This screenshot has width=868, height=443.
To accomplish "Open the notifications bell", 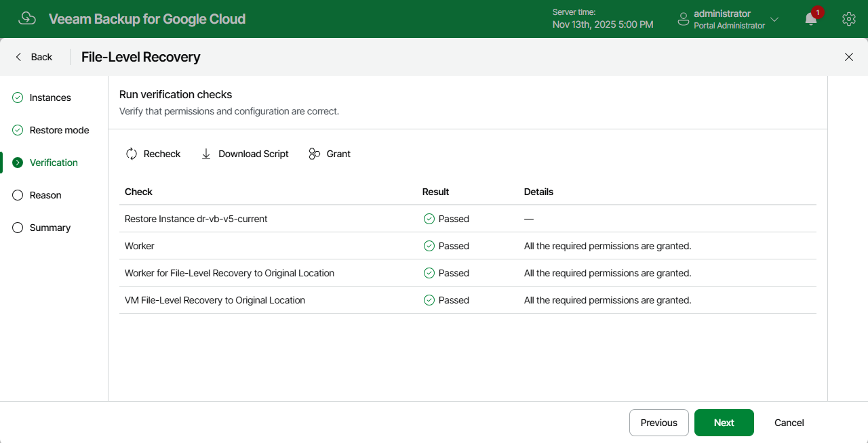I will (x=811, y=19).
